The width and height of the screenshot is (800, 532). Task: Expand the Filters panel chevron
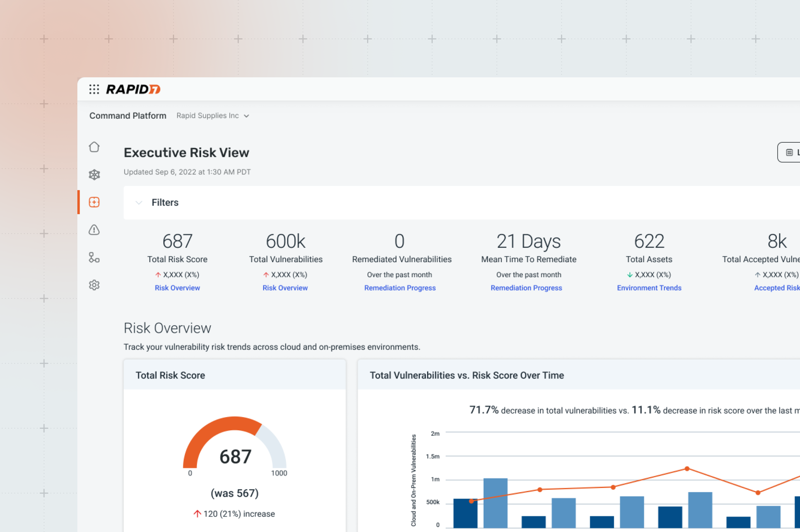(x=139, y=203)
